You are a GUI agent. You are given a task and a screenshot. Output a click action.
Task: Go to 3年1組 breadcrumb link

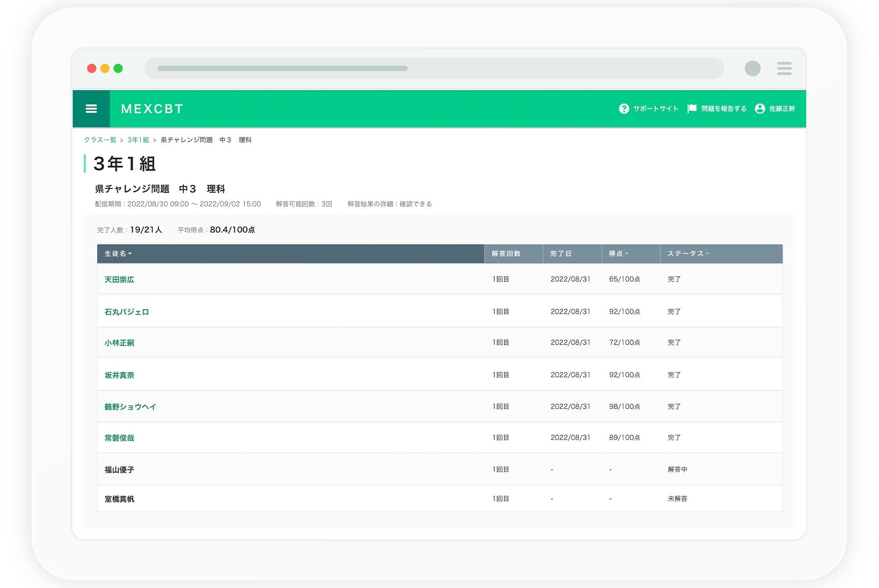point(138,140)
